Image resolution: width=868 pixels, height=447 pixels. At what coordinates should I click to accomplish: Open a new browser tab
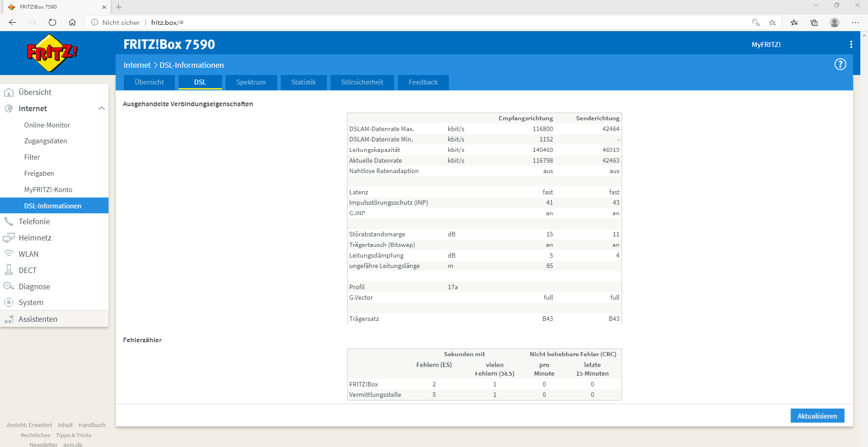(119, 7)
